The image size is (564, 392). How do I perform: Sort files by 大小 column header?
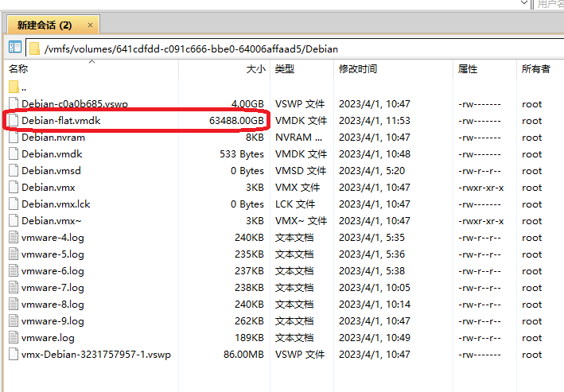[x=255, y=69]
